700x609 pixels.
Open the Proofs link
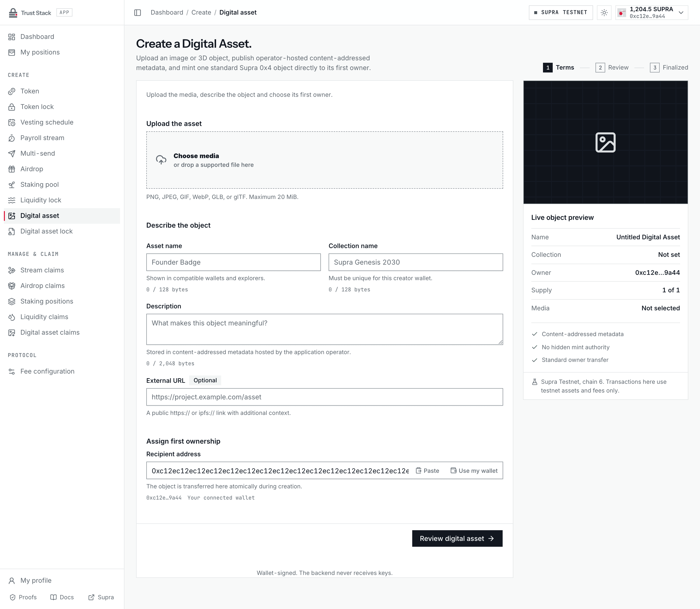coord(23,597)
